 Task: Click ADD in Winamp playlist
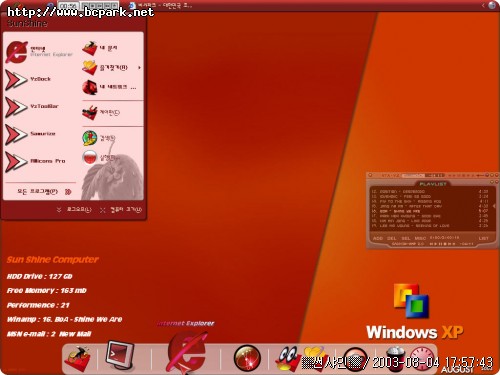378,238
